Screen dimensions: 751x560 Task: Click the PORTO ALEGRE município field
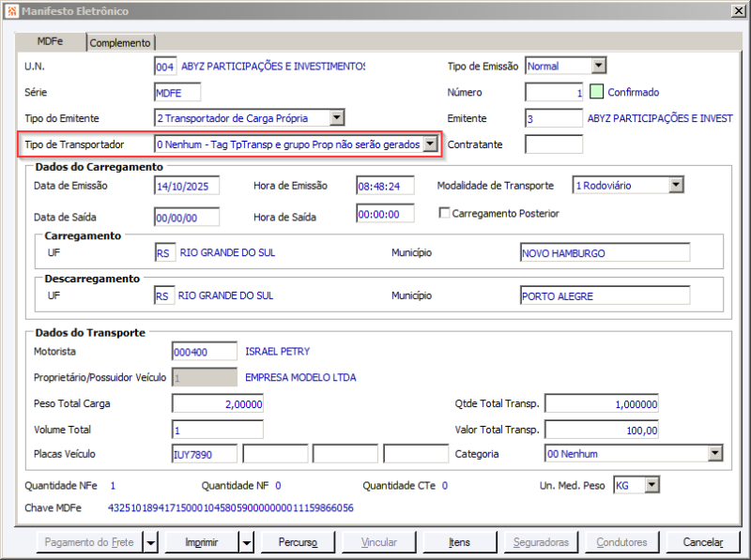605,295
